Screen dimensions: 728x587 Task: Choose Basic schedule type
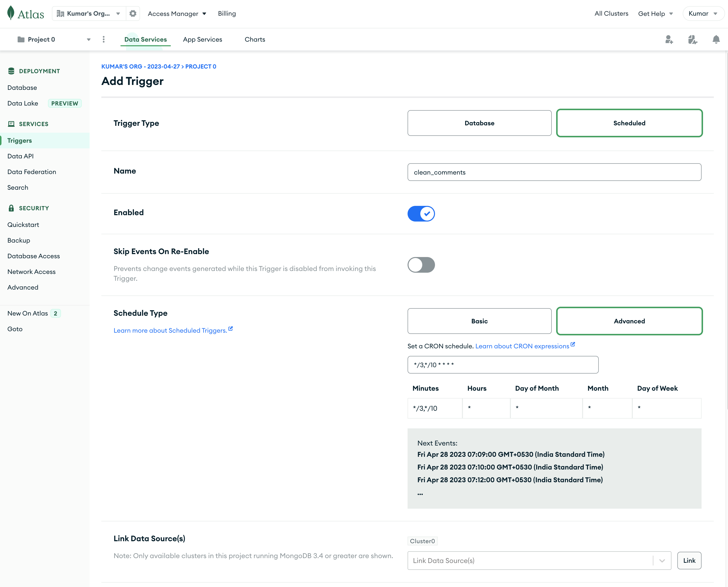tap(480, 321)
